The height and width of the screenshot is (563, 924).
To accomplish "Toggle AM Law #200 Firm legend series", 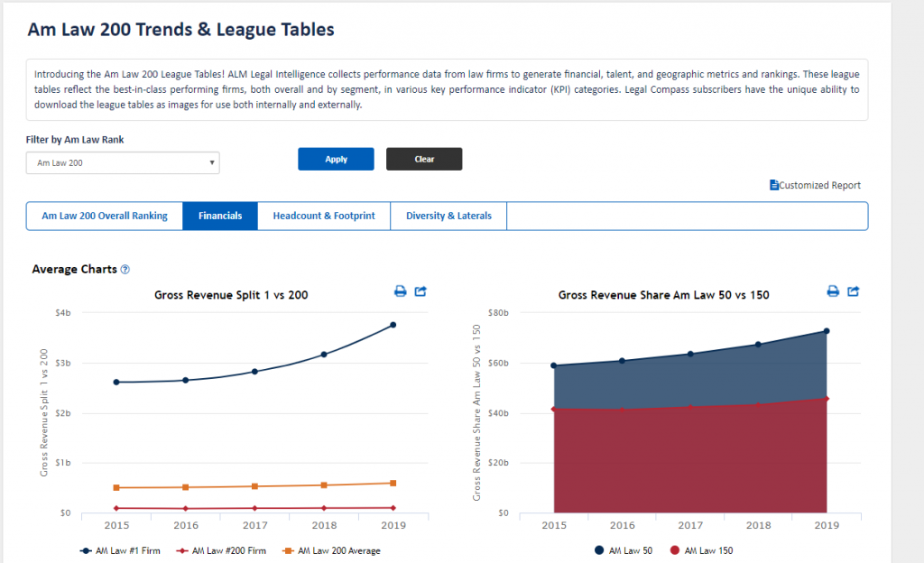I will (222, 550).
